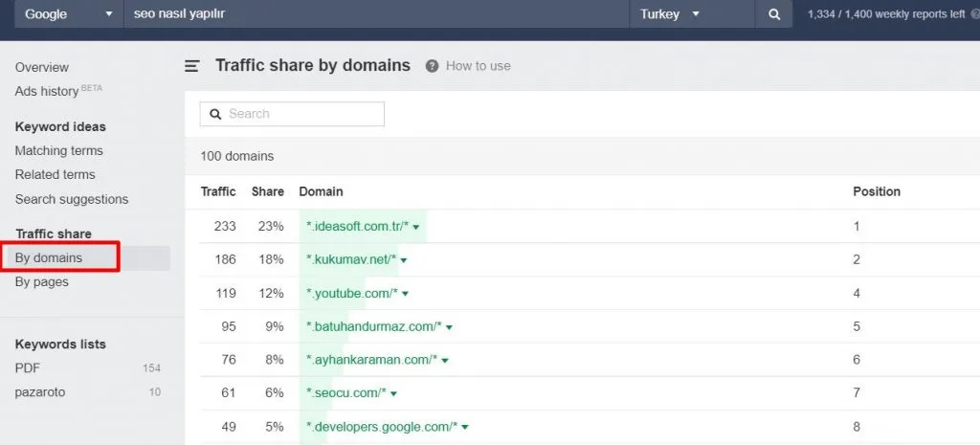
Task: Click the keyword field containing seo nasıl yapılır
Action: (377, 13)
